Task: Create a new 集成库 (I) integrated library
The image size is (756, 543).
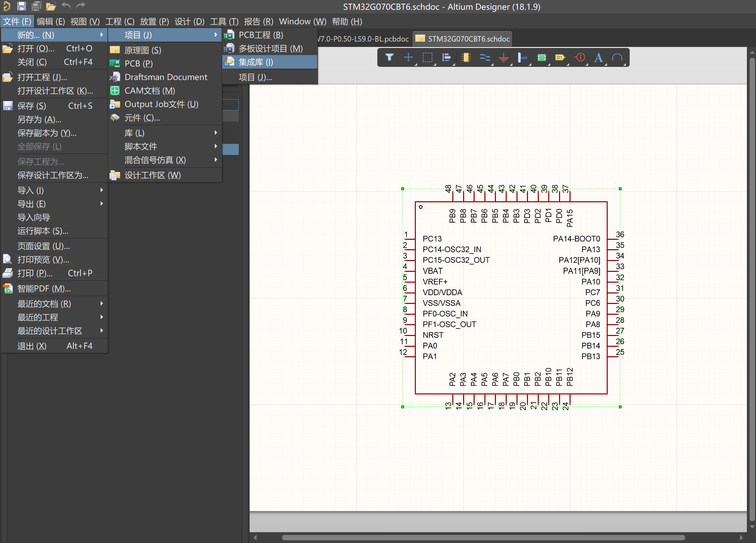Action: point(270,62)
